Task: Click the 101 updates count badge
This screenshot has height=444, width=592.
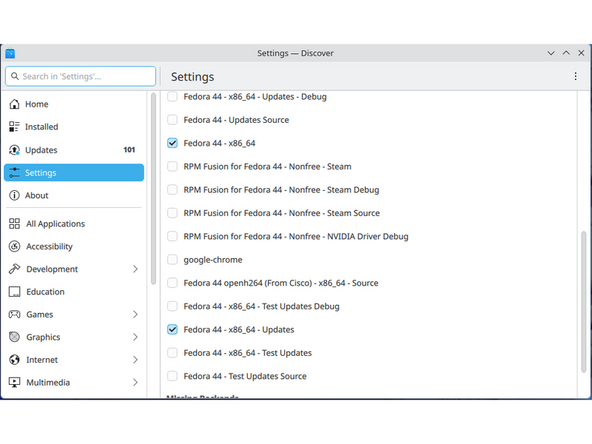Action: [x=129, y=150]
